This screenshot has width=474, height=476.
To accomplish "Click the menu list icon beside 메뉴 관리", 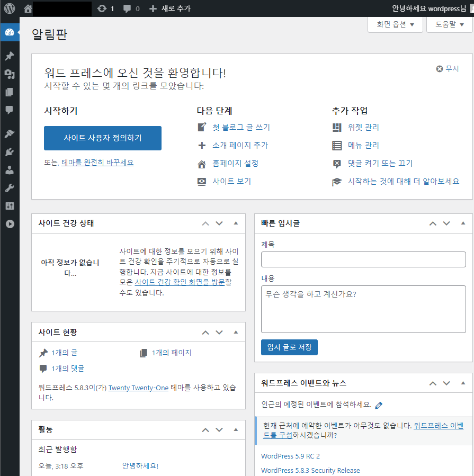I will point(337,146).
